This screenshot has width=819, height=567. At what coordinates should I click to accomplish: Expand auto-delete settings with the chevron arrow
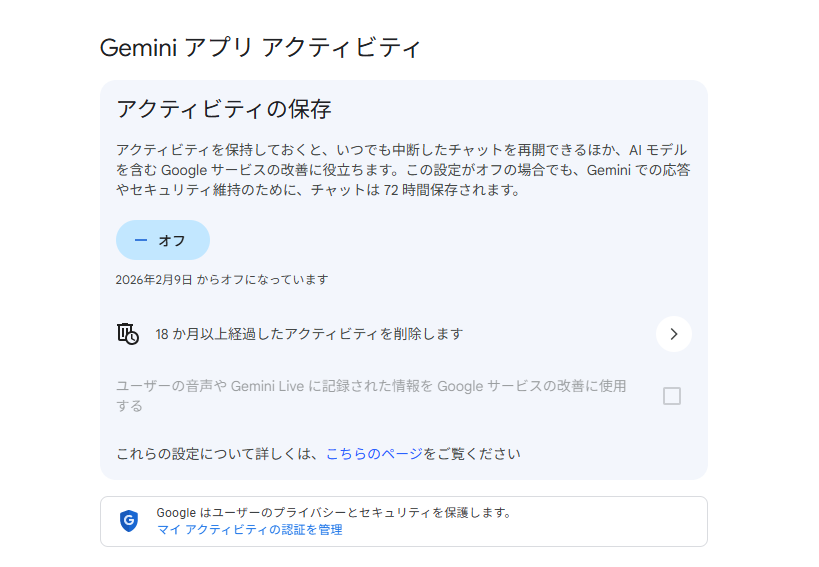673,334
